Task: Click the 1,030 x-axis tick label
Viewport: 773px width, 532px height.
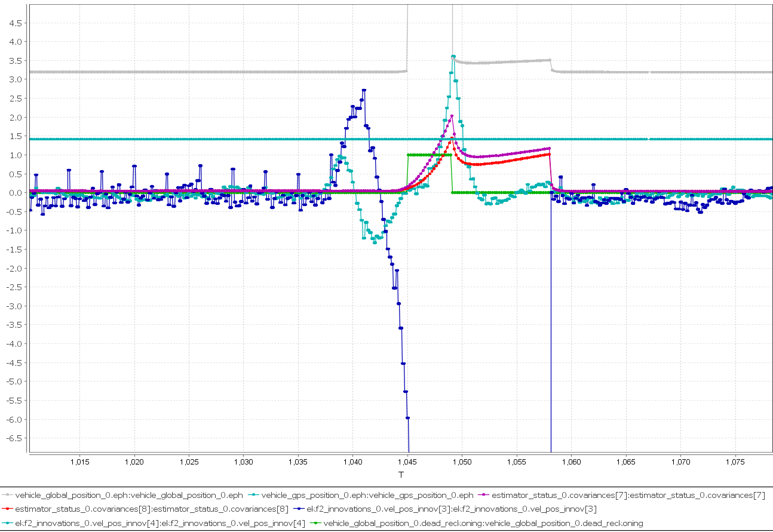Action: pyautogui.click(x=244, y=462)
